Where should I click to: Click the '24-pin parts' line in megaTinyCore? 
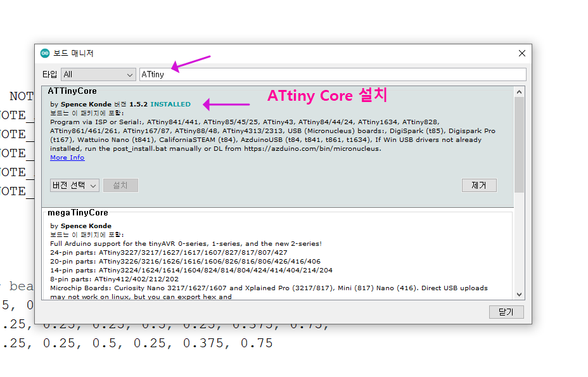(169, 252)
